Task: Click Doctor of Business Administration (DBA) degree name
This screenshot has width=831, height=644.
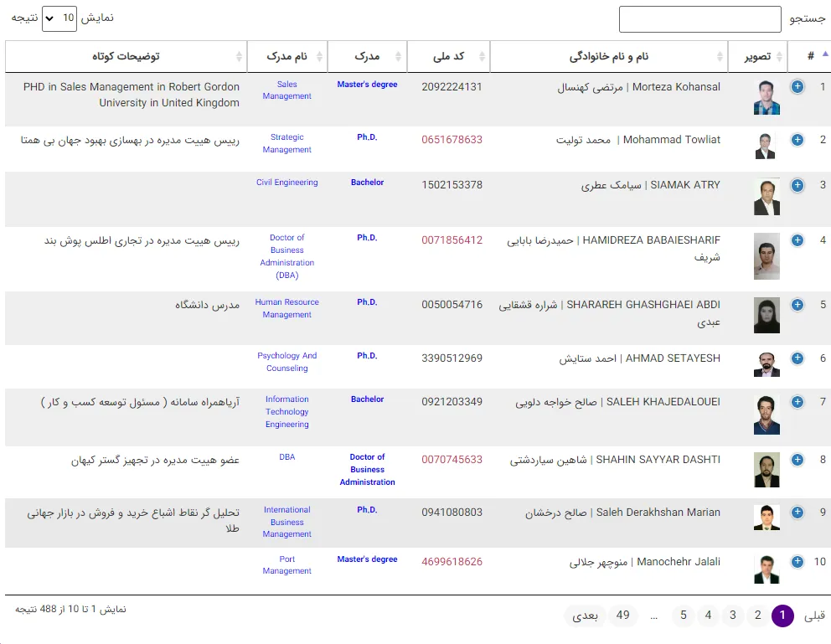Action: tap(287, 256)
